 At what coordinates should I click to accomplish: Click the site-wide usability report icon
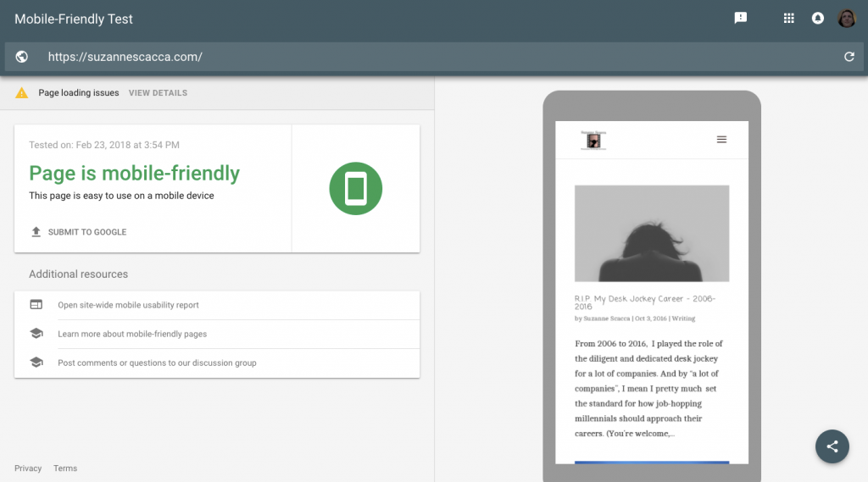point(36,305)
